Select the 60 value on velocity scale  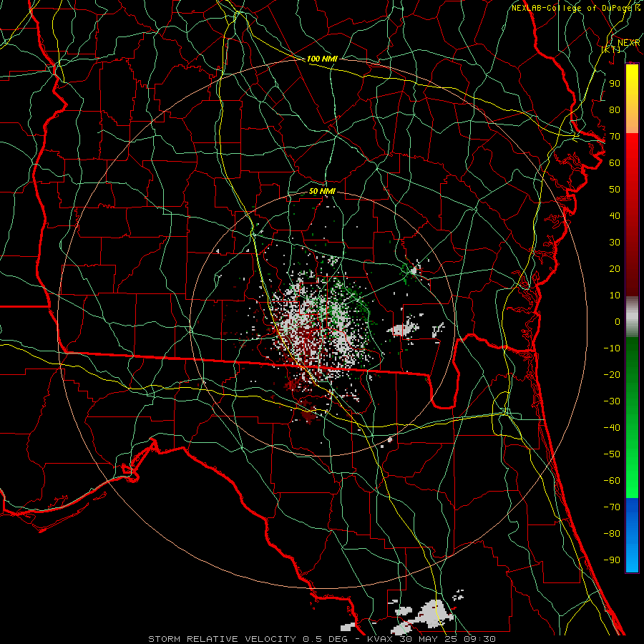pos(615,163)
